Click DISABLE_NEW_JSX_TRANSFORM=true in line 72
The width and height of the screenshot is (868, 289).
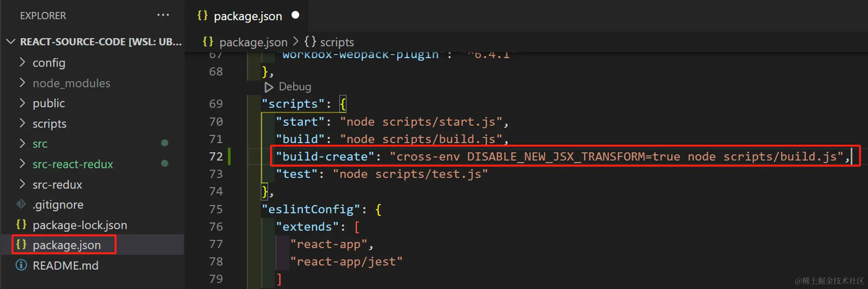(x=574, y=156)
